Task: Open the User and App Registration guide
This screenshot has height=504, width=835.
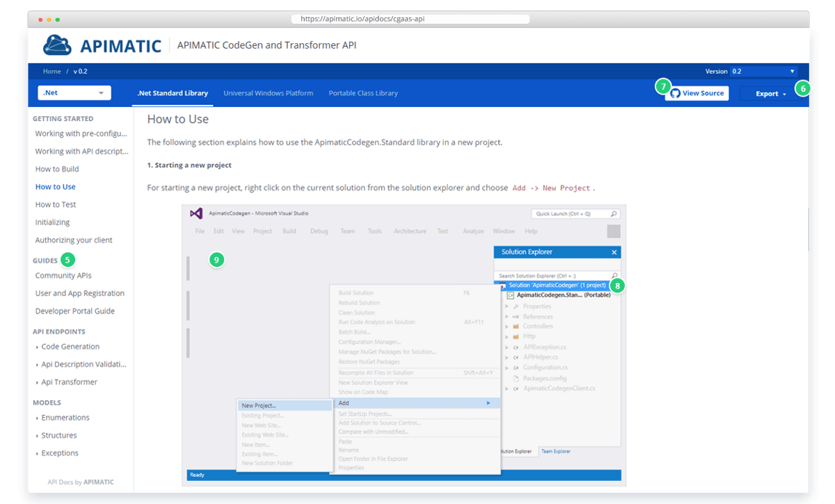Action: click(80, 293)
